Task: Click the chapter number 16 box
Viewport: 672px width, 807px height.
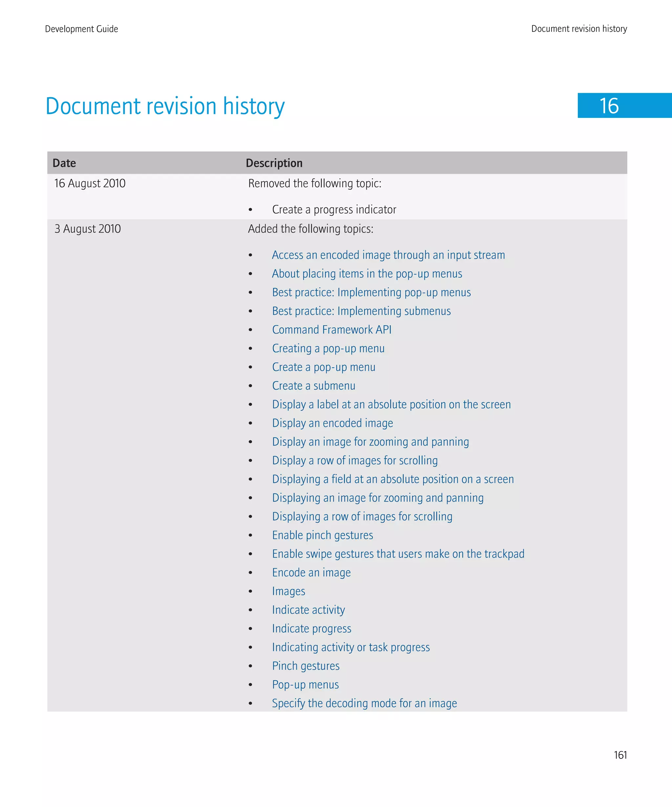Action: (625, 105)
